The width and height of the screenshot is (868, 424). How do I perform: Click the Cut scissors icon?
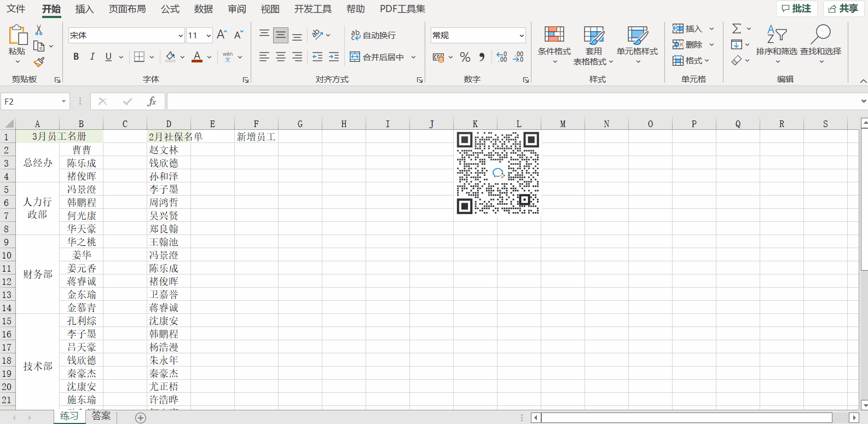tap(39, 30)
